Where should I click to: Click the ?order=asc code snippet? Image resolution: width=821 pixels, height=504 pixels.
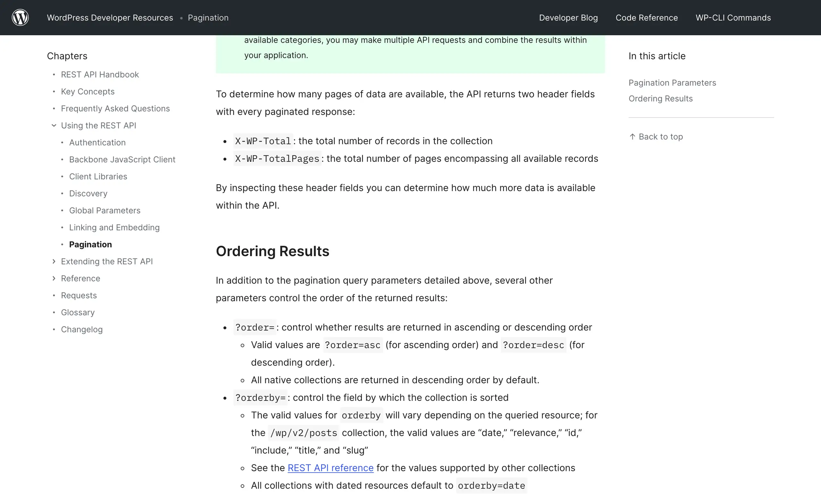tap(353, 345)
